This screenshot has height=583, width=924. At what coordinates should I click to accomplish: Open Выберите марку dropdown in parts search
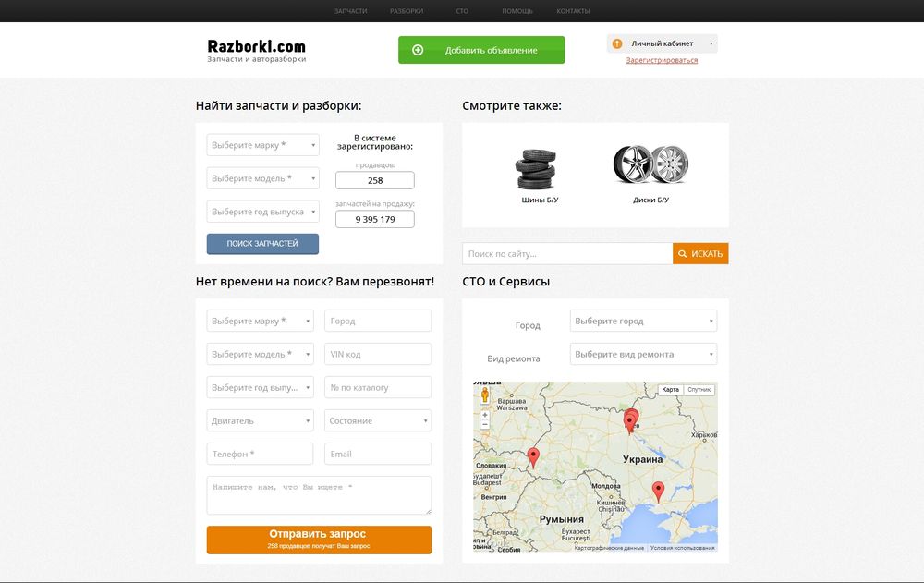262,145
